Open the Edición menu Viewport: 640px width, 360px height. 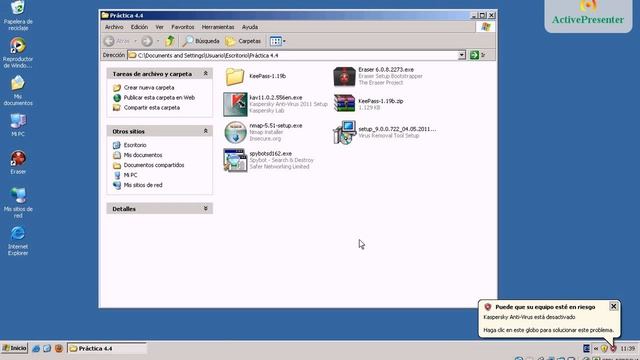(x=139, y=27)
